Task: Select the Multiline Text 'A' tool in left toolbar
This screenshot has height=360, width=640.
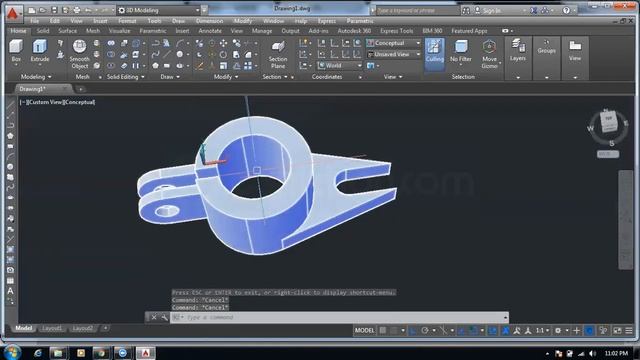Action: (10, 291)
